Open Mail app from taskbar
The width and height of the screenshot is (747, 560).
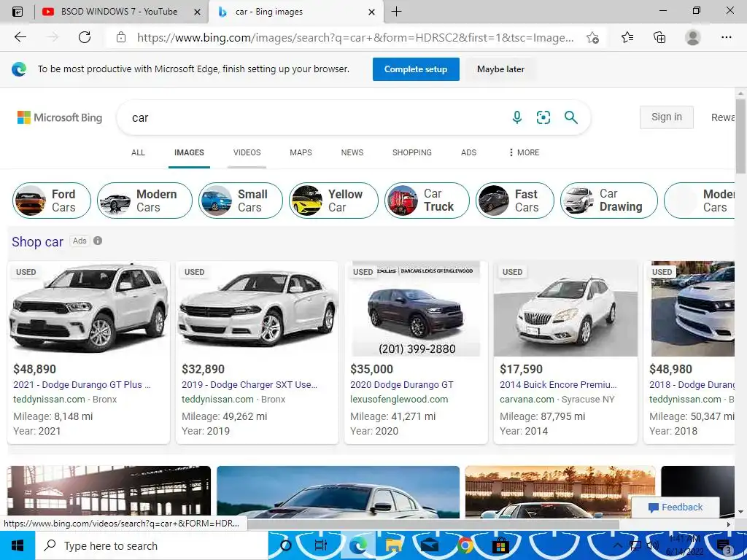click(x=429, y=545)
